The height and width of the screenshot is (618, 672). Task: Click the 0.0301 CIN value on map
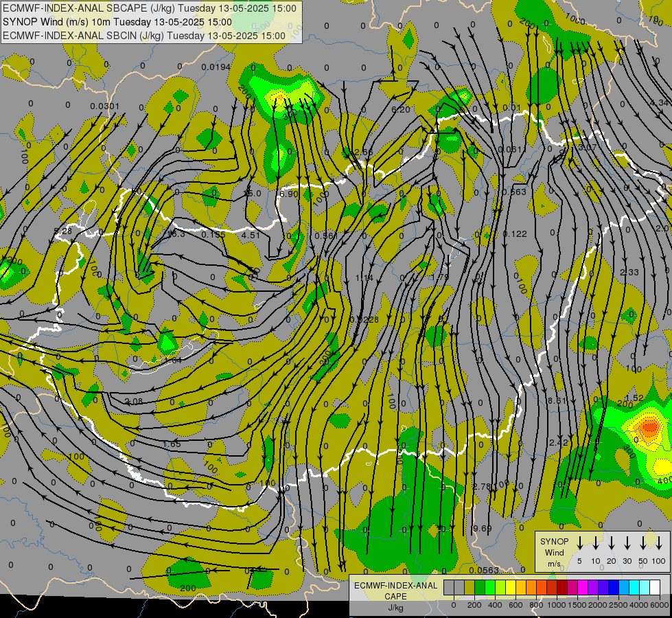click(x=104, y=106)
